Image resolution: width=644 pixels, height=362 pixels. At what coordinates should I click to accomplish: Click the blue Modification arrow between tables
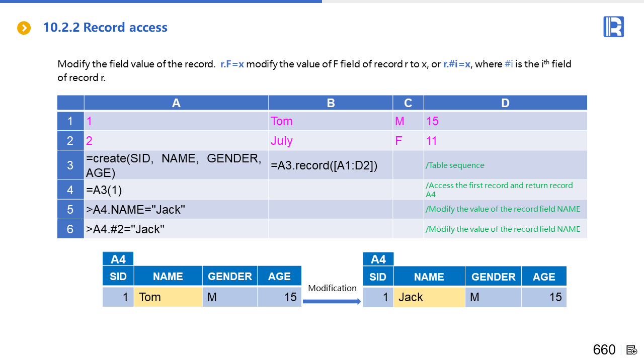coord(332,301)
